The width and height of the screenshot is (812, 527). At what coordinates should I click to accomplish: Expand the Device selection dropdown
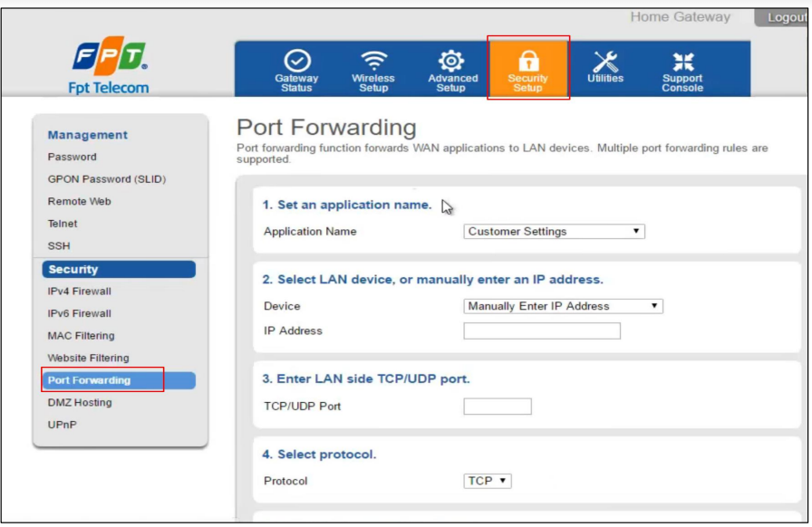563,306
